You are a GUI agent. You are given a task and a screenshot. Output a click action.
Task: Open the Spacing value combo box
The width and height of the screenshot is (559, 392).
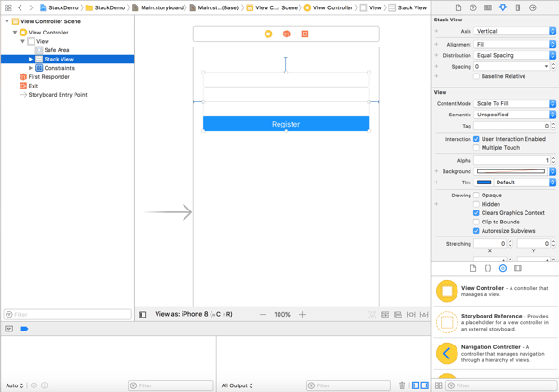click(511, 67)
